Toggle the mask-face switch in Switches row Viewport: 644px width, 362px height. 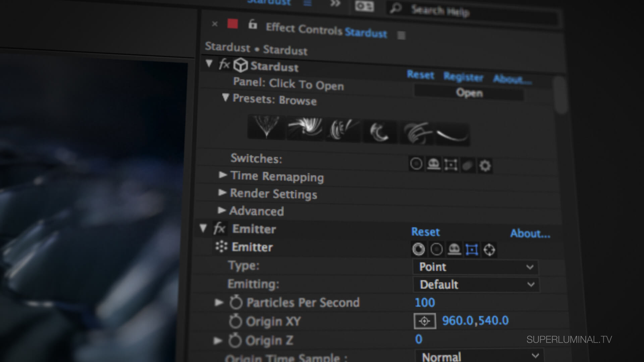(433, 164)
